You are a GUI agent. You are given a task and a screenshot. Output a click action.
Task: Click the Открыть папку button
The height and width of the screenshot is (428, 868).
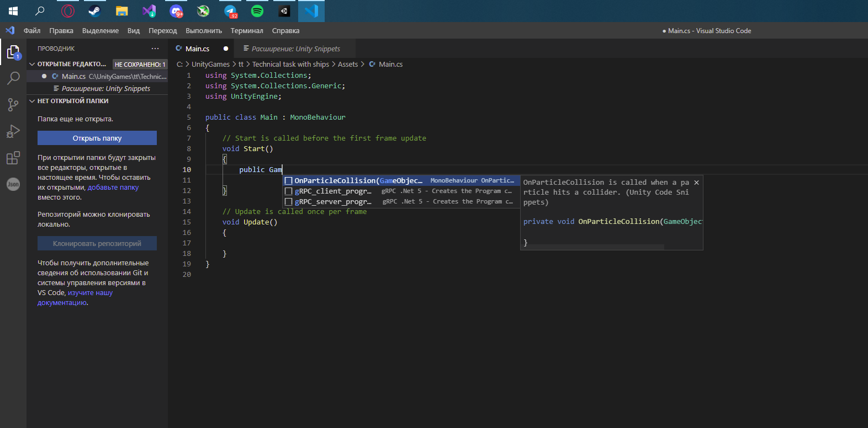coord(97,138)
